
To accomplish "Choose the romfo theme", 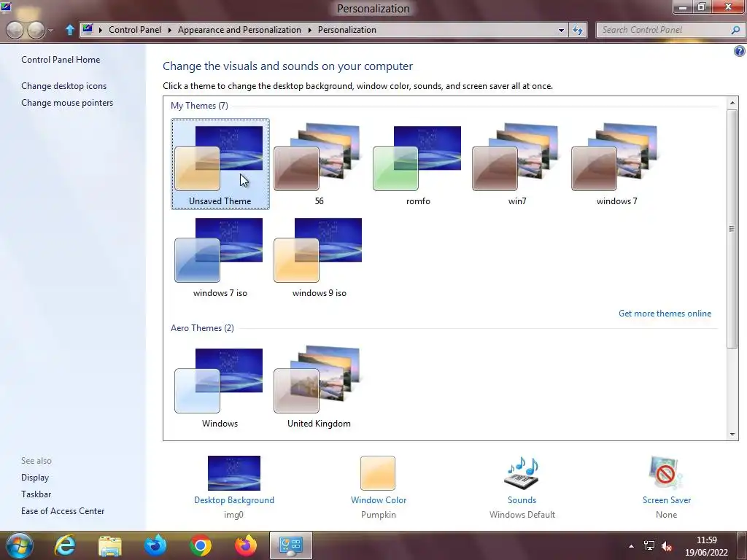I will coord(418,164).
